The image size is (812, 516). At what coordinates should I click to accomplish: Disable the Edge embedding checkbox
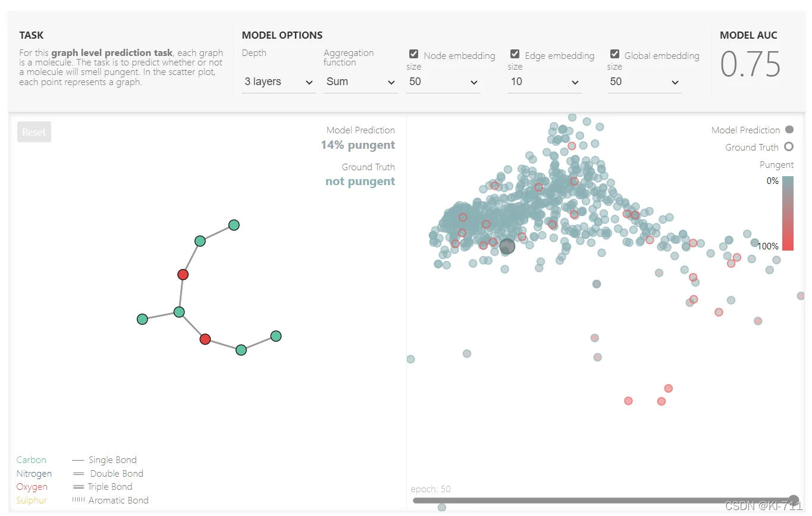(x=515, y=54)
